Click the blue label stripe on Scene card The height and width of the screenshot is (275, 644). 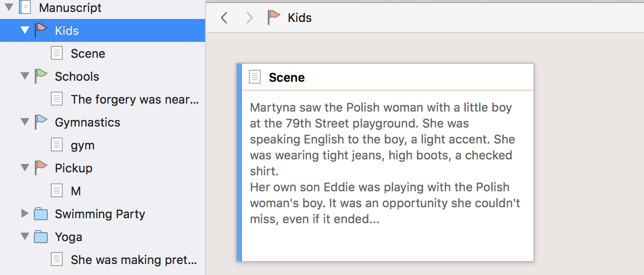(x=239, y=162)
